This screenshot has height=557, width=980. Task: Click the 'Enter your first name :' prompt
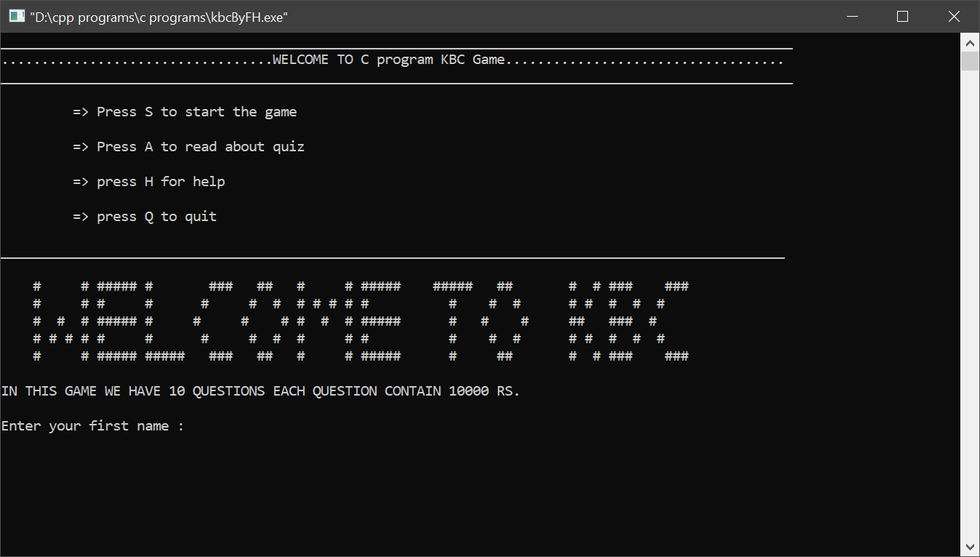point(93,426)
